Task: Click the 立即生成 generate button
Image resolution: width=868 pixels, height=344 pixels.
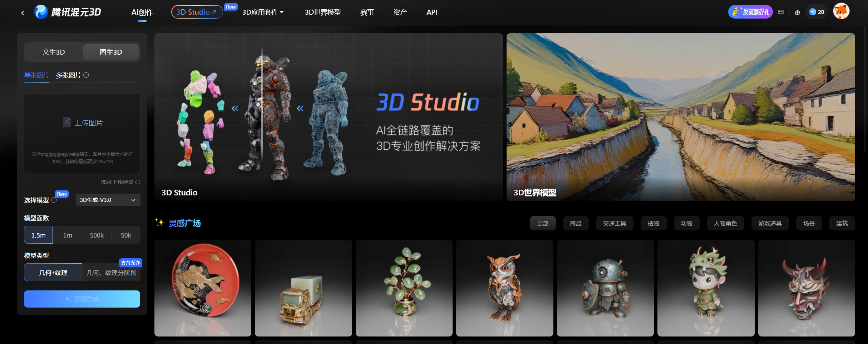Action: pyautogui.click(x=82, y=299)
